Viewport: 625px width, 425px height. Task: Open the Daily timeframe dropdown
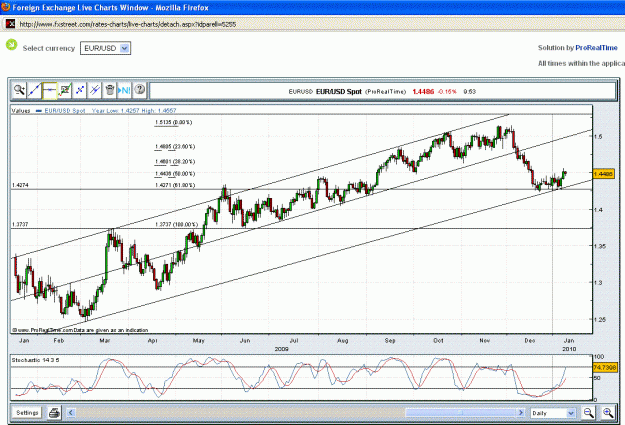click(553, 413)
